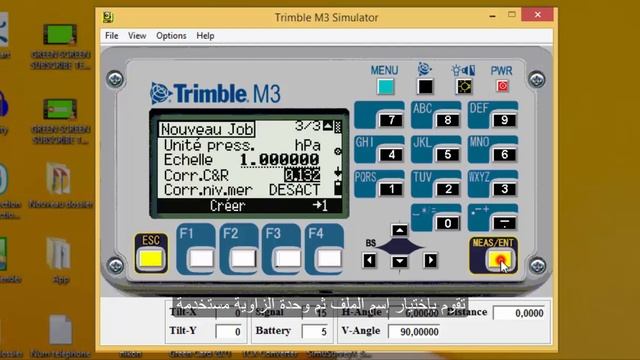Image resolution: width=640 pixels, height=360 pixels.
Task: Click the Echelle value 1.000000
Action: pos(280,160)
